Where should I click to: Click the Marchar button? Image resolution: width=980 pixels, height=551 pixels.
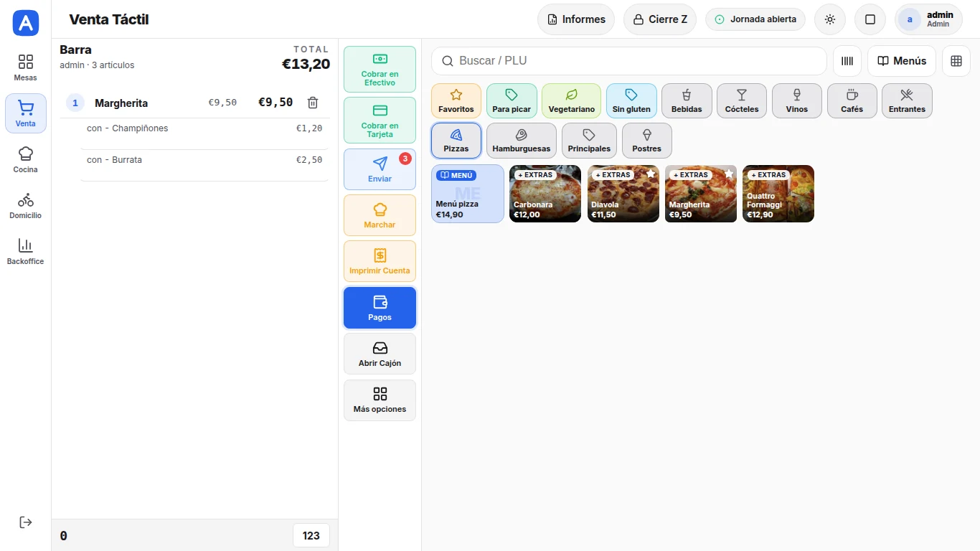(x=380, y=215)
